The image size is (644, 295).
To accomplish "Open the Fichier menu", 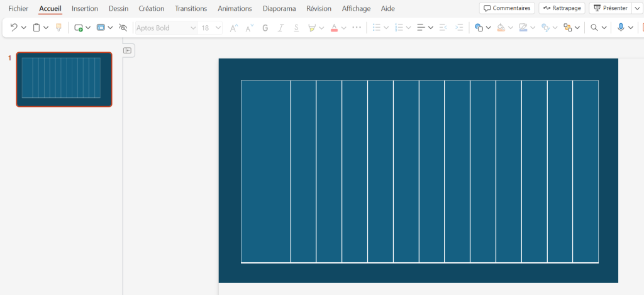I will (x=18, y=8).
